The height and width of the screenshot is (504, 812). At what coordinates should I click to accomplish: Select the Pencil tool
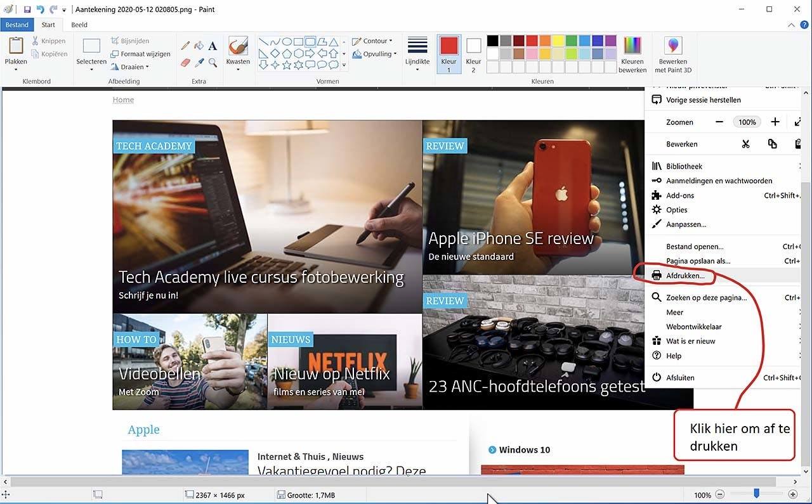[185, 46]
